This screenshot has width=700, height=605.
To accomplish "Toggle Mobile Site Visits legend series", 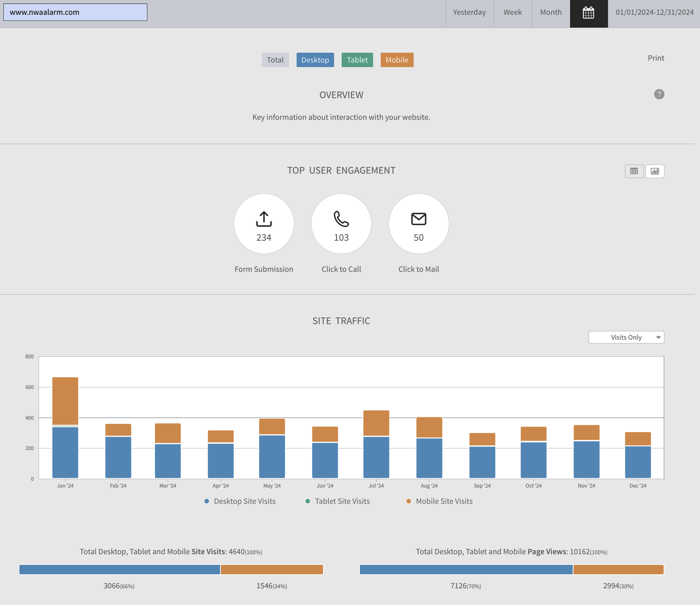I will tap(439, 501).
